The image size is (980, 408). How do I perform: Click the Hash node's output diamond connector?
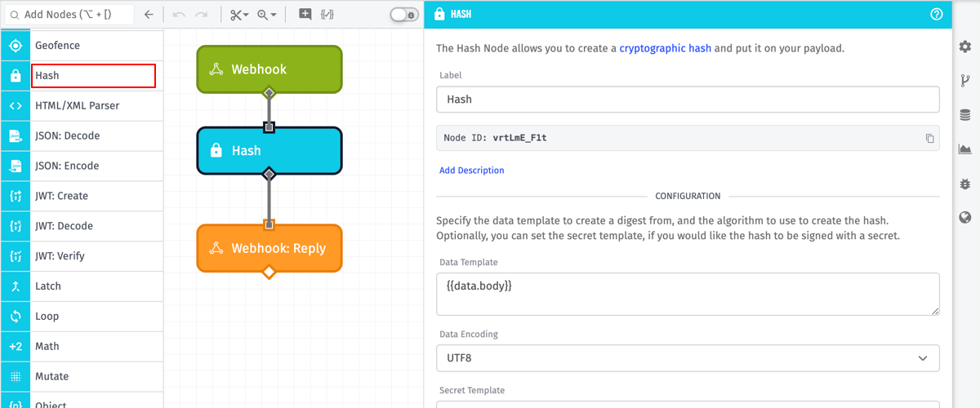point(269,174)
